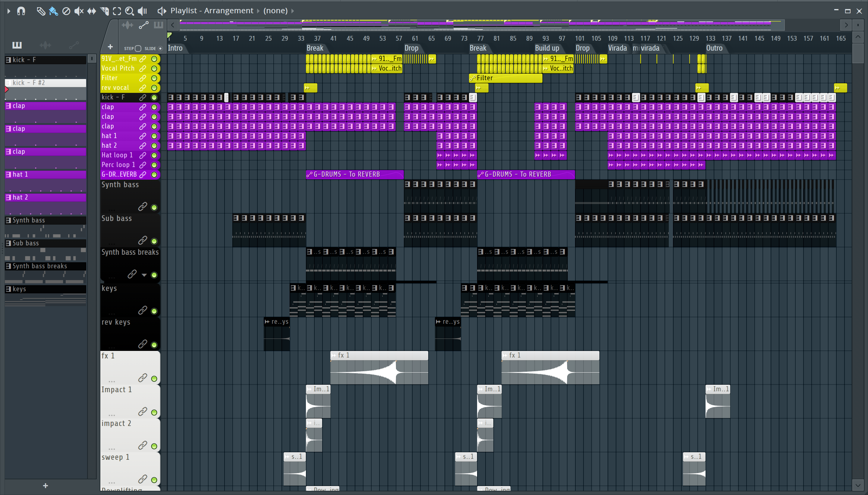Viewport: 868px width, 495px height.
Task: Jump to the Outro marker
Action: pos(714,48)
